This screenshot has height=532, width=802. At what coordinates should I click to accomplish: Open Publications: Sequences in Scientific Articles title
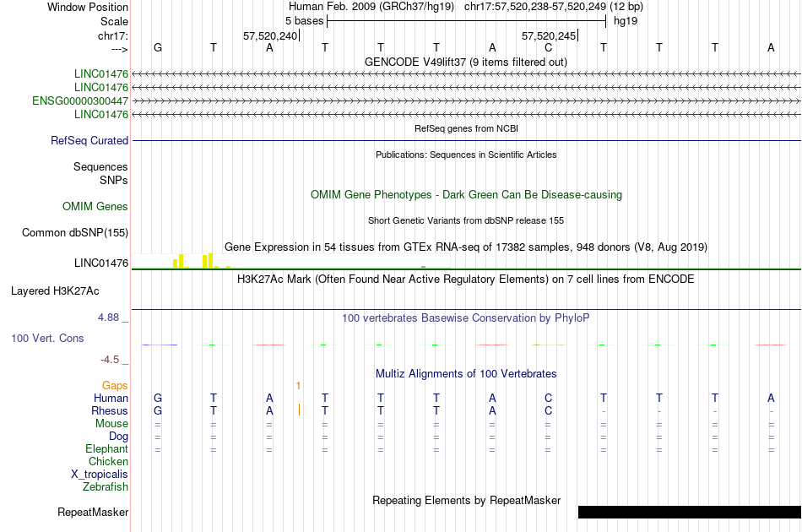pos(466,155)
